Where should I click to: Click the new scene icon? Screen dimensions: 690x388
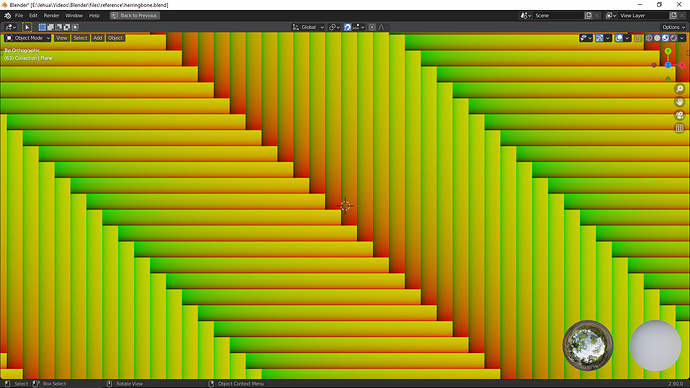pos(588,15)
